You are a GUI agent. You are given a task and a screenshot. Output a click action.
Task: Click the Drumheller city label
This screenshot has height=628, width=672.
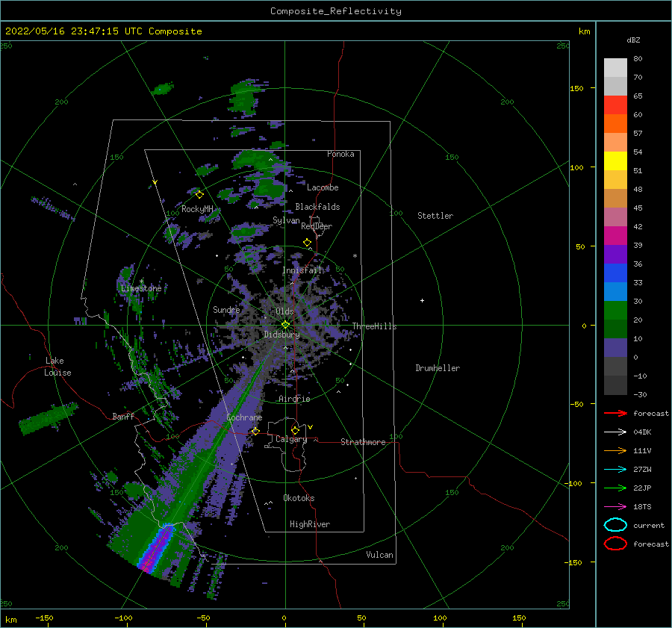coord(438,368)
